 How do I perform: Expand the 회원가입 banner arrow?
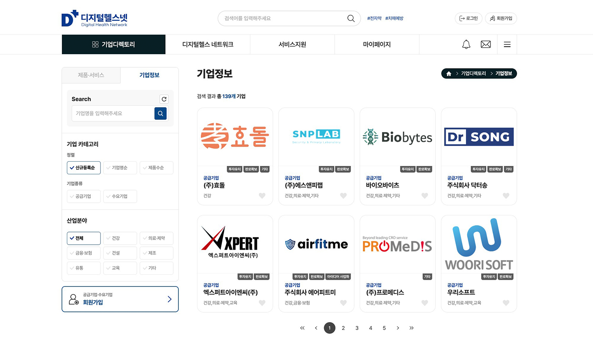[x=169, y=299]
